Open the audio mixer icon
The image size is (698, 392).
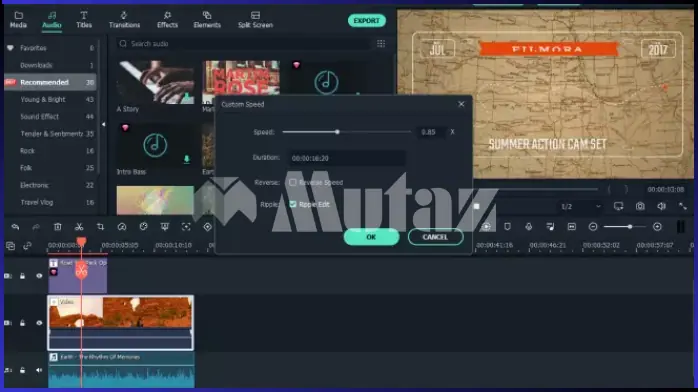(x=550, y=227)
